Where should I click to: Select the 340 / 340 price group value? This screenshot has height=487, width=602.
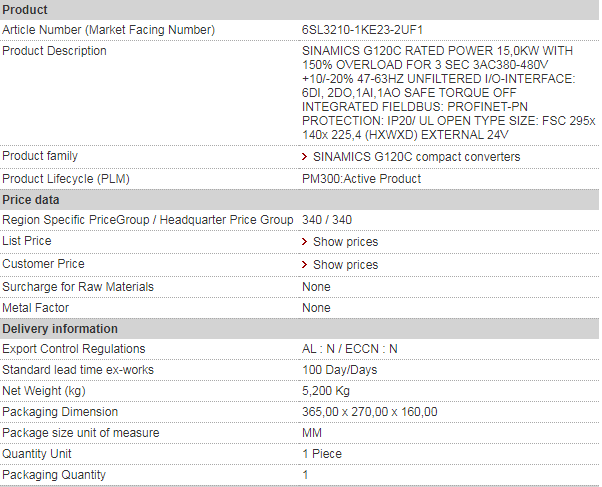pos(327,220)
